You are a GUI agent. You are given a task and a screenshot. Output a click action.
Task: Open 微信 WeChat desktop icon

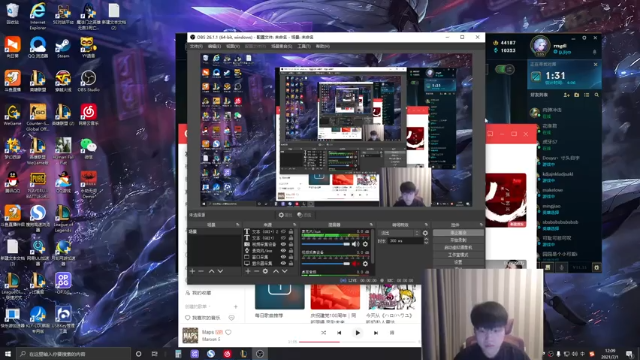tap(88, 148)
